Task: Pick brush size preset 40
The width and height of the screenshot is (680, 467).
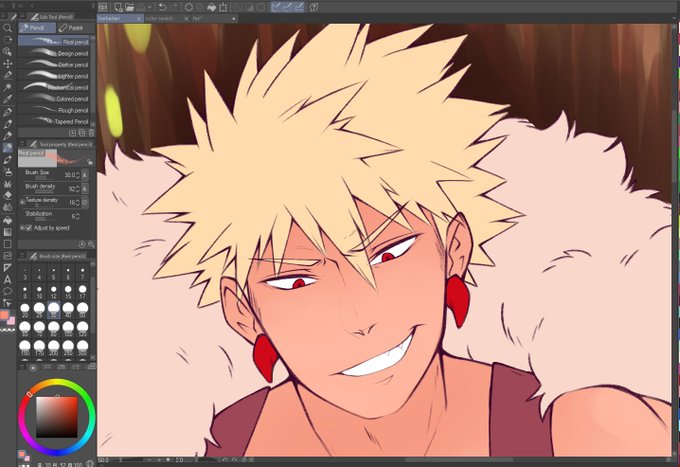Action: click(x=68, y=310)
